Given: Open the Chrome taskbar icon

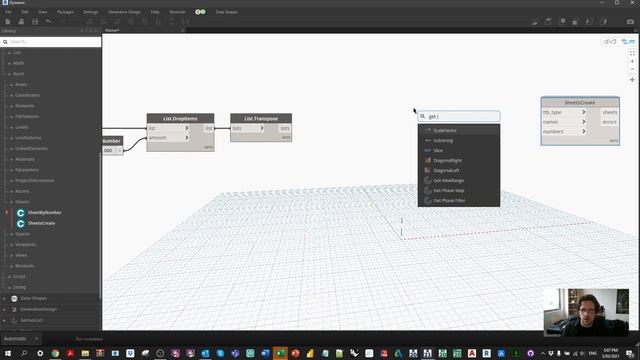Looking at the screenshot, I should 55,353.
